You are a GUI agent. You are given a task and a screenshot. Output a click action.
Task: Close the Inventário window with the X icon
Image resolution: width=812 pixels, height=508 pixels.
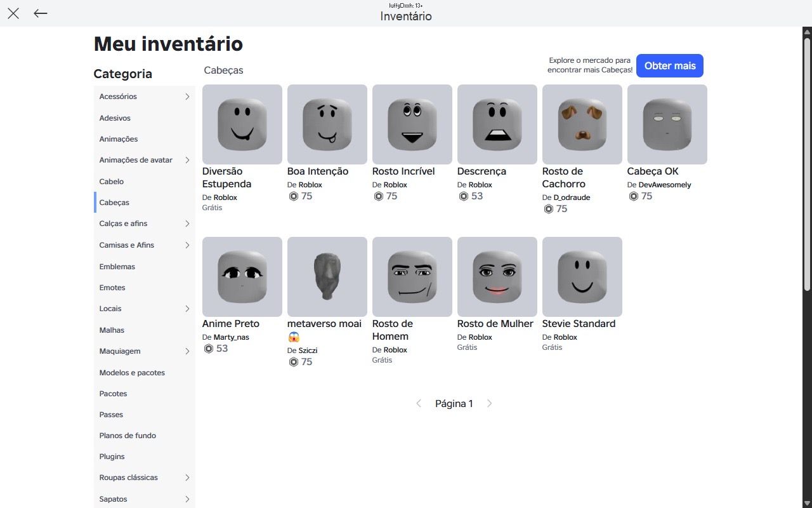coord(13,13)
